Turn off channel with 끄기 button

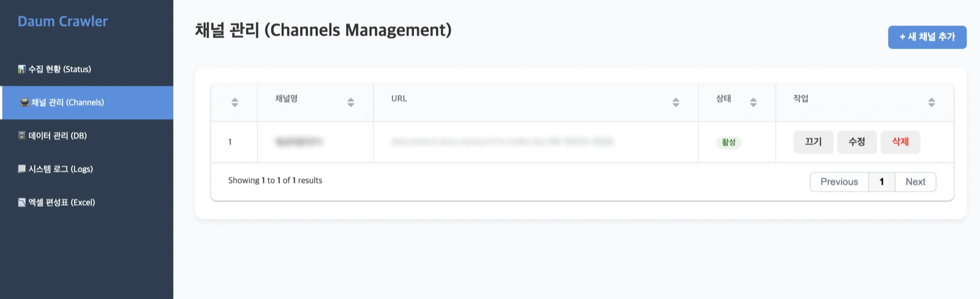click(x=813, y=142)
